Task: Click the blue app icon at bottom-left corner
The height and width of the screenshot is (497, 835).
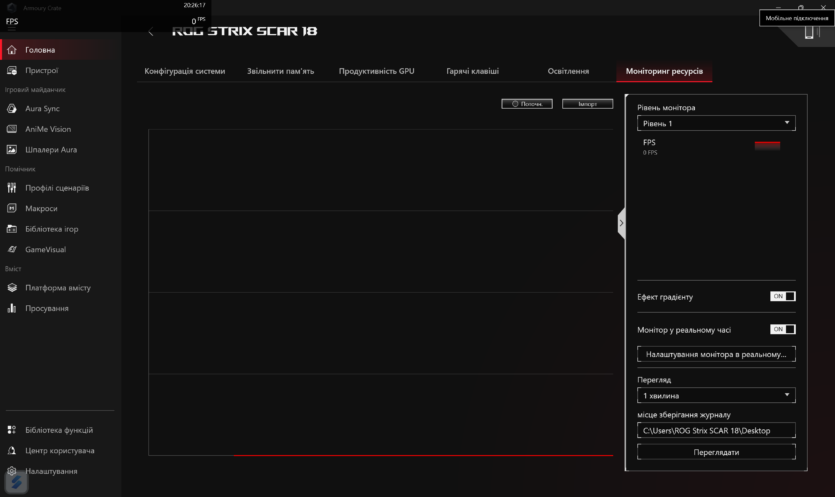Action: [x=17, y=483]
